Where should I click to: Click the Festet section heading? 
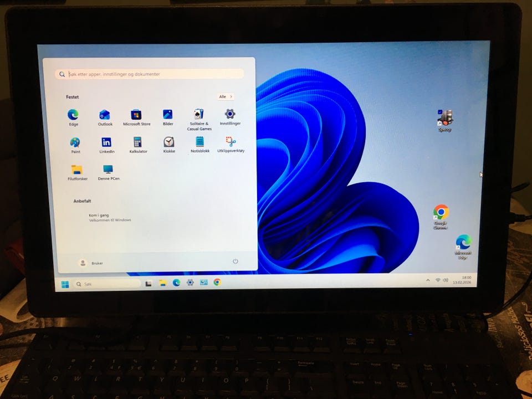(72, 97)
